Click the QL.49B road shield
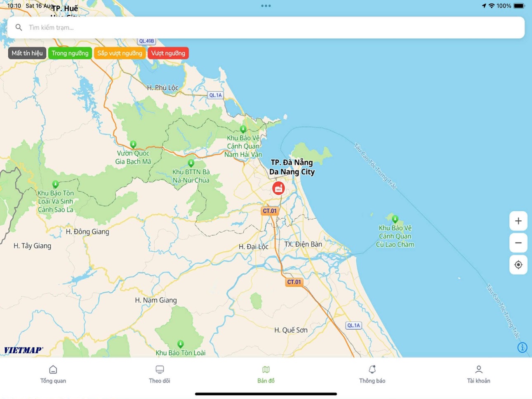 coord(146,41)
